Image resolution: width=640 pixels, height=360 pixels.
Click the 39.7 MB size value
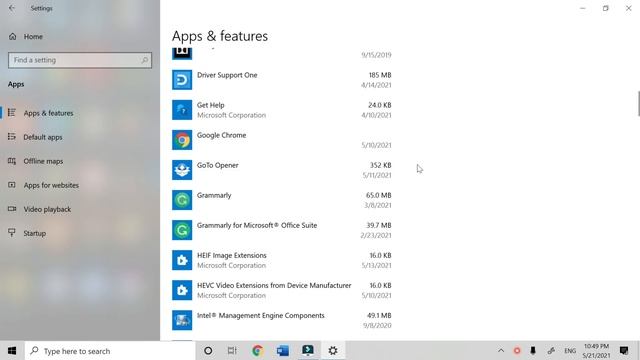click(x=379, y=225)
